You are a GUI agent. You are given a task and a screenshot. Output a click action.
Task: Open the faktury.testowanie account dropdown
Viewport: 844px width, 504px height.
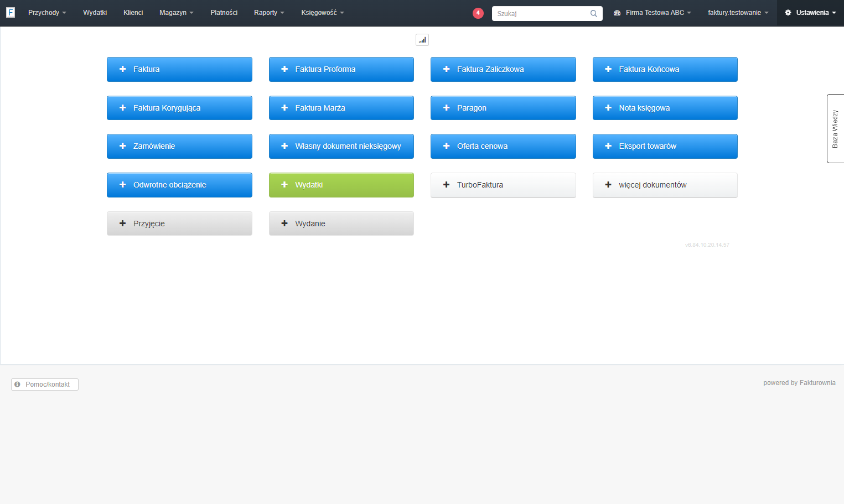click(x=738, y=13)
